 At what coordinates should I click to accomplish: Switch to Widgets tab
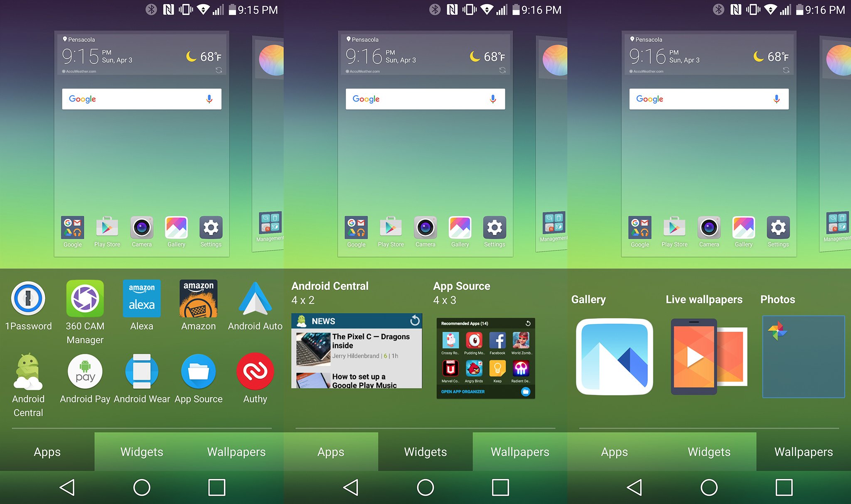click(x=143, y=452)
